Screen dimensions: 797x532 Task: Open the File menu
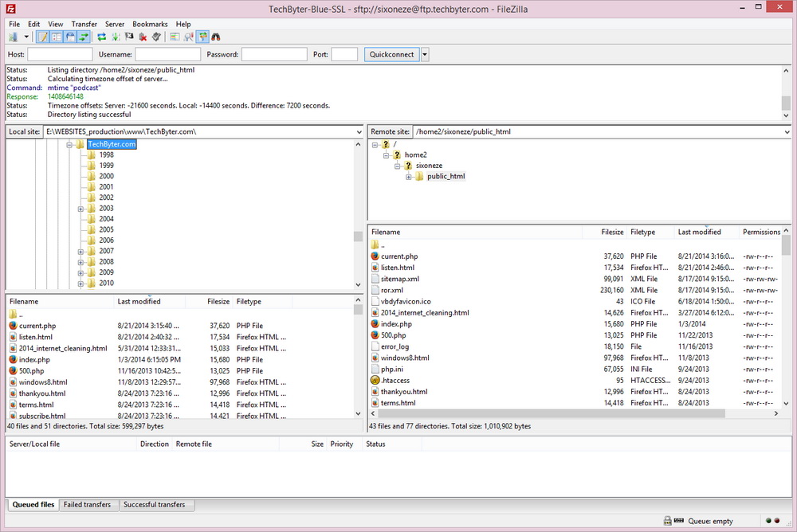coord(14,24)
